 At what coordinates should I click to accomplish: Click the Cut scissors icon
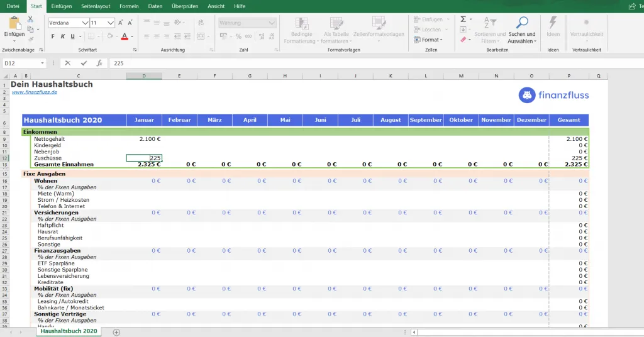tap(30, 19)
